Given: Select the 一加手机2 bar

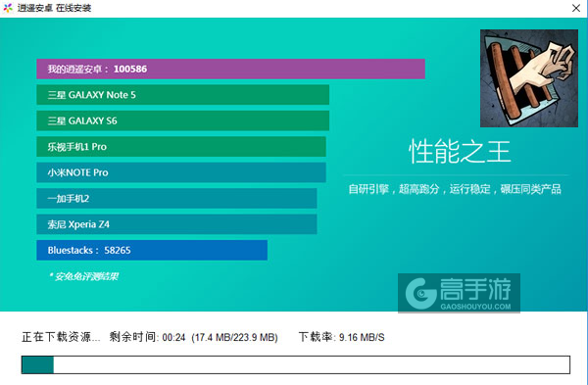Looking at the screenshot, I should [x=176, y=198].
